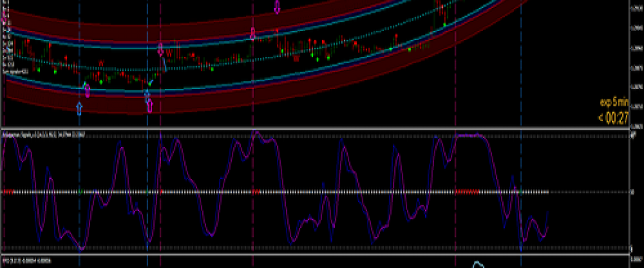Click the magenta up arrow at the chart bottom
Screen dimensions: 644x268
click(150, 106)
